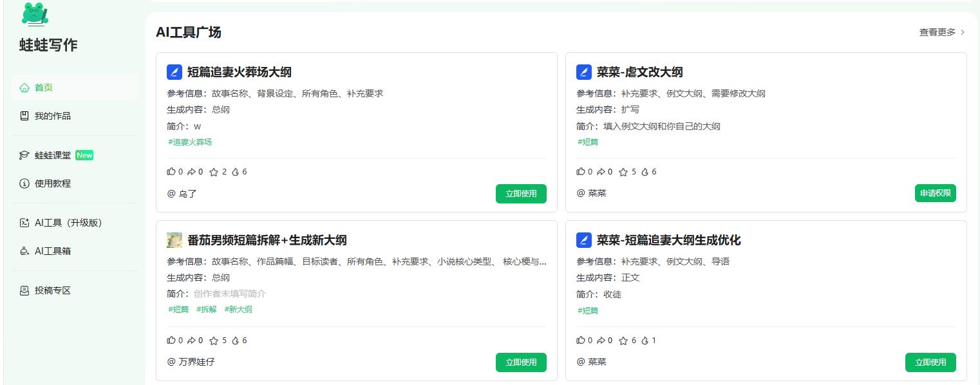Expand 查看更多 with its chevron
The image size is (980, 385).
(941, 32)
